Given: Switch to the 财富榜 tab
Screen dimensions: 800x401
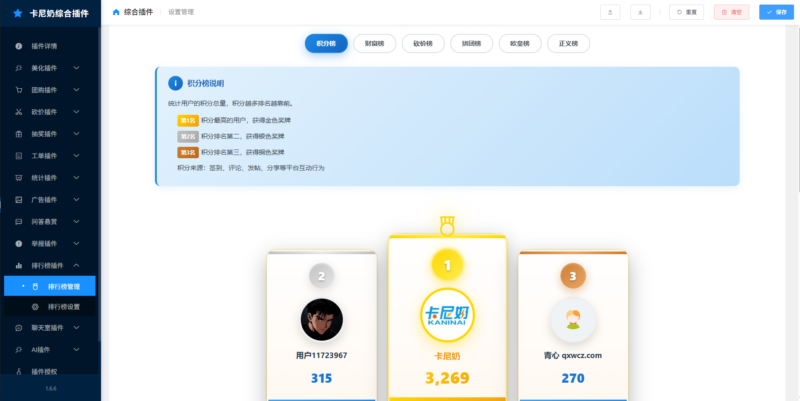Looking at the screenshot, I should [374, 43].
